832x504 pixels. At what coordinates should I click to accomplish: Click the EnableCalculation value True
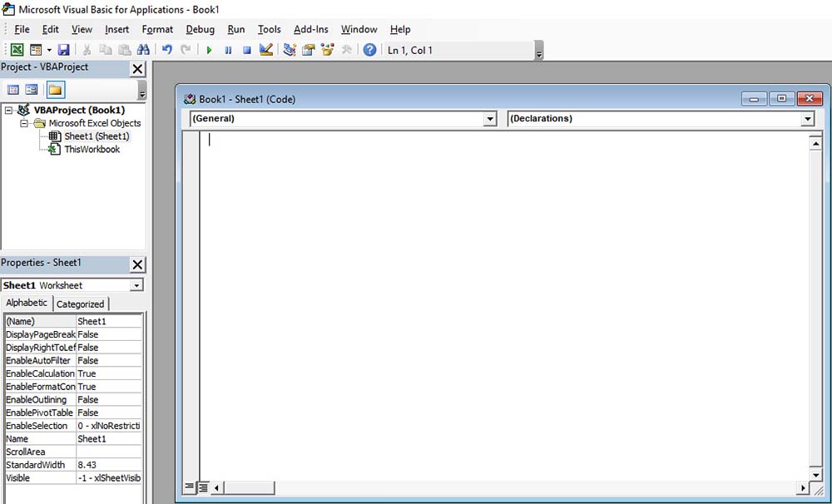click(x=109, y=373)
